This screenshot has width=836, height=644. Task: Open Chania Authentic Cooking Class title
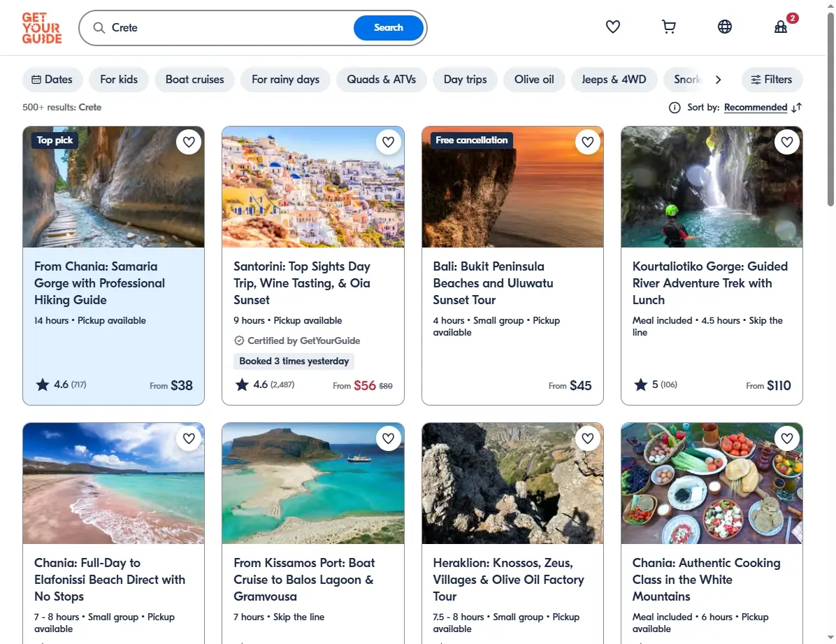point(706,580)
